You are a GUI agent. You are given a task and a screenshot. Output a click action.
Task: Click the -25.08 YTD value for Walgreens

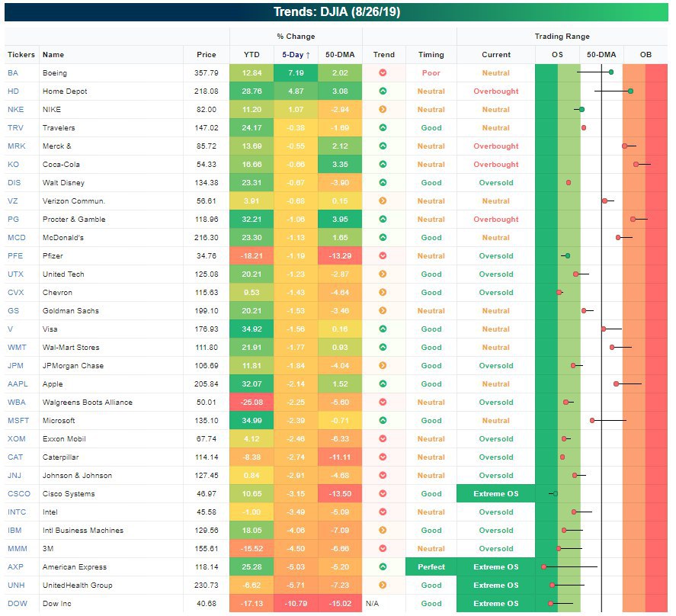tap(251, 402)
